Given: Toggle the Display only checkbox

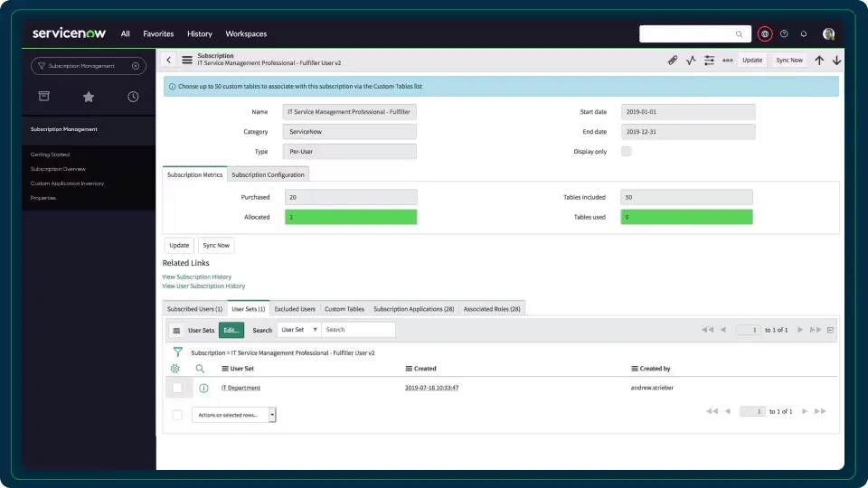Looking at the screenshot, I should coord(626,152).
